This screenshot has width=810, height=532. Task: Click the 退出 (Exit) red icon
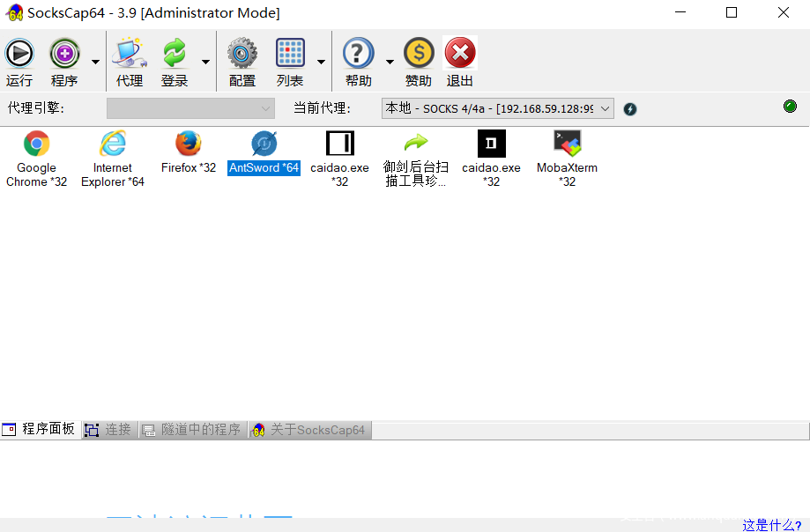click(x=460, y=54)
